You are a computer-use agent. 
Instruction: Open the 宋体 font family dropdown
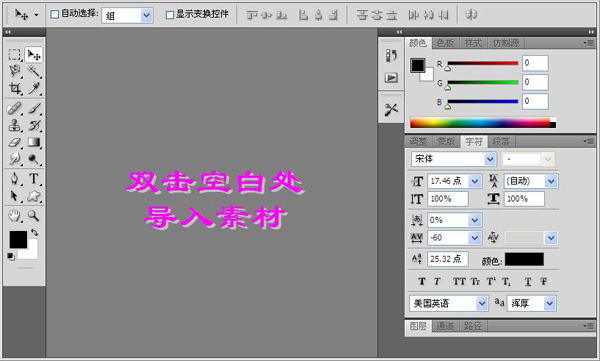point(490,159)
